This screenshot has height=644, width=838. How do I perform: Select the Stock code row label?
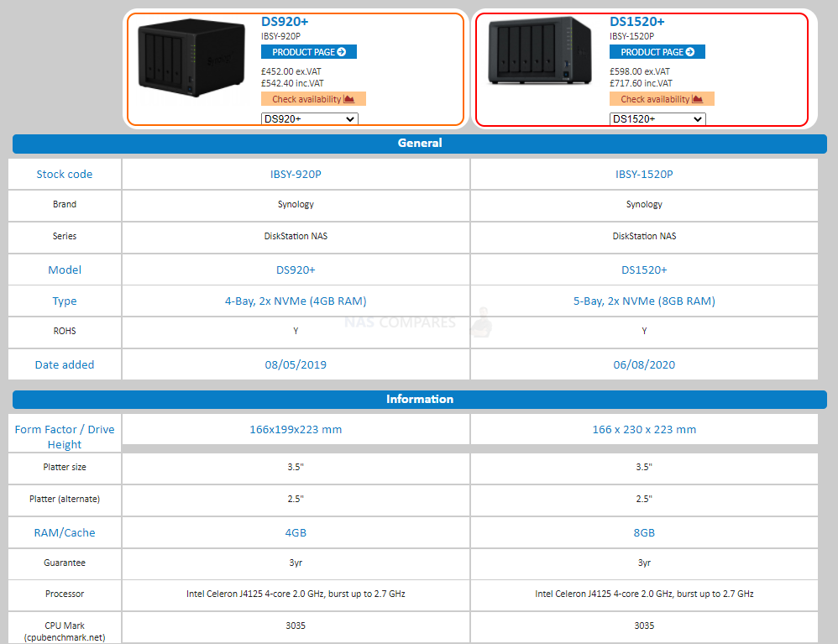pos(65,175)
